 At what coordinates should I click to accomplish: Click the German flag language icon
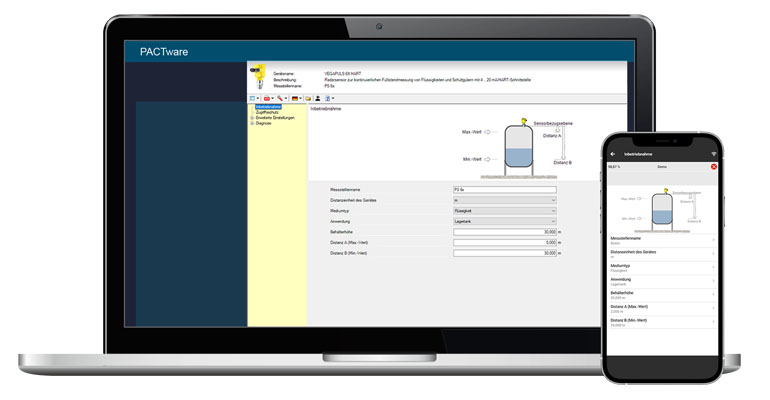[x=295, y=98]
